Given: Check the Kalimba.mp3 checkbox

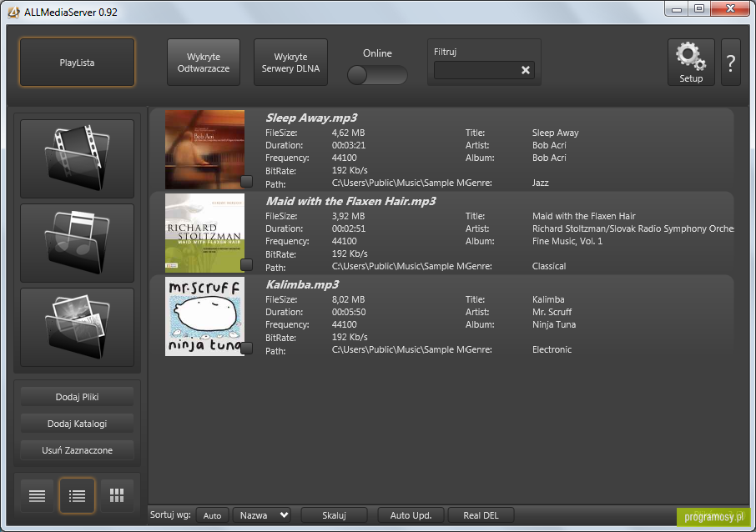Looking at the screenshot, I should click(246, 348).
